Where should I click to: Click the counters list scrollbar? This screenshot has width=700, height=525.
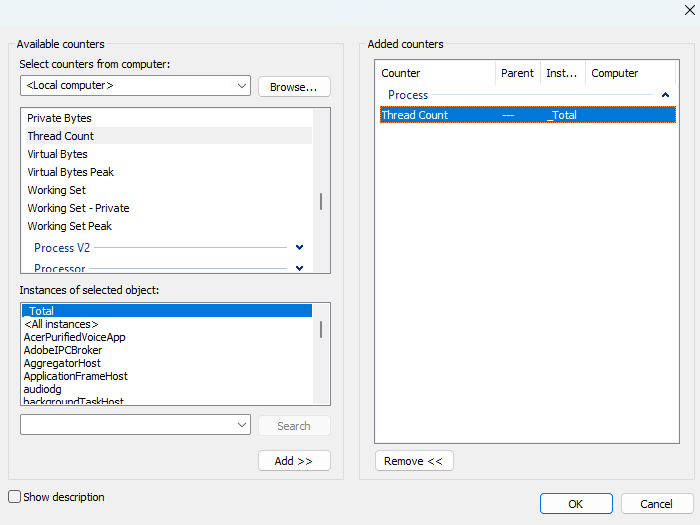click(321, 200)
